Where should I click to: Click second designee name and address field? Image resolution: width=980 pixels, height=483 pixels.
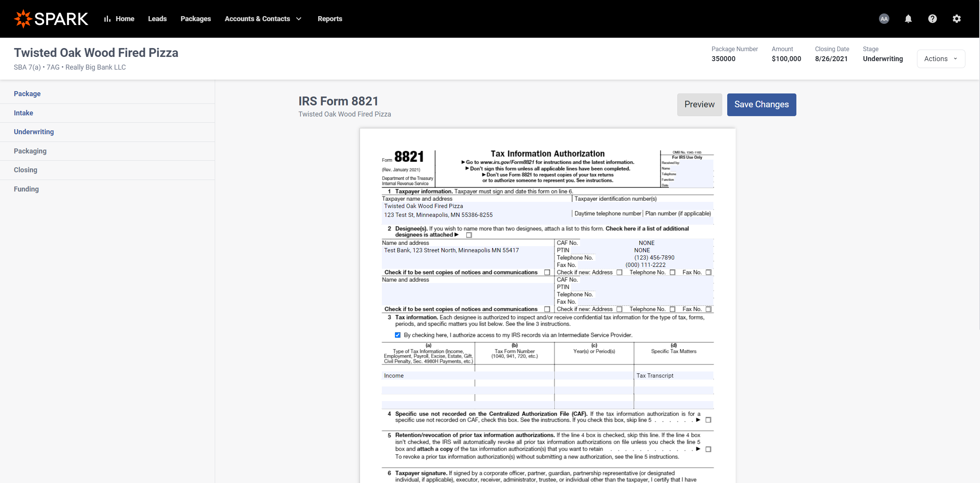pos(468,294)
